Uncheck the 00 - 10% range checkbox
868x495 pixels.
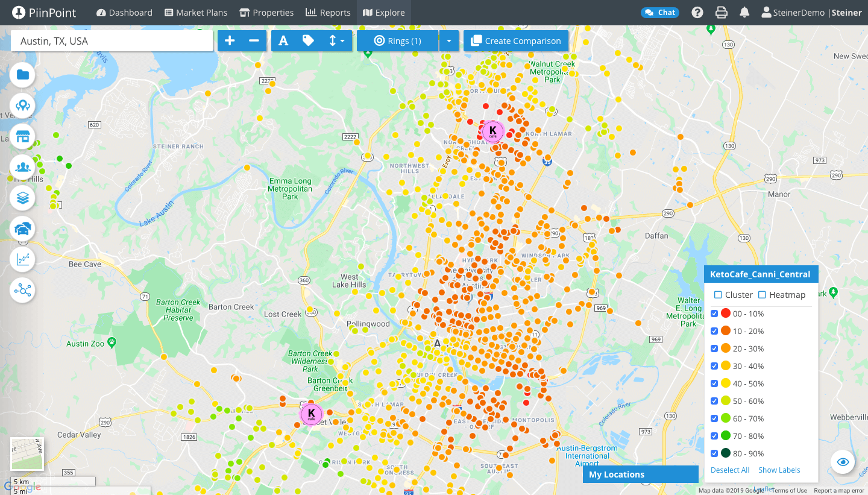[714, 314]
